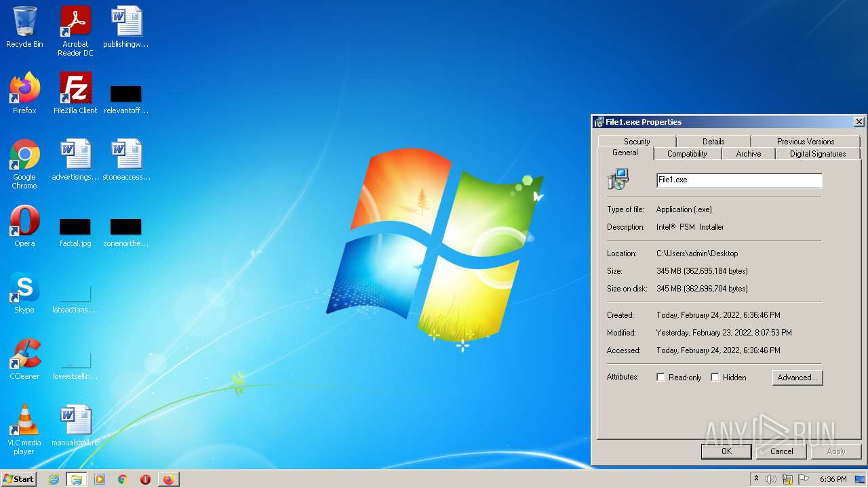Viewport: 868px width, 488px height.
Task: Select the Opera desktop shortcut
Action: [x=24, y=226]
